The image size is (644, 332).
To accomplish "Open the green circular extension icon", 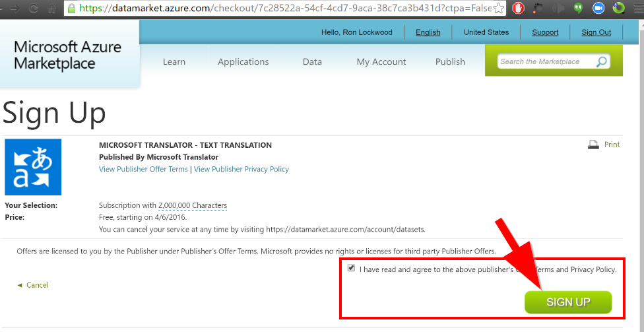I will point(618,8).
